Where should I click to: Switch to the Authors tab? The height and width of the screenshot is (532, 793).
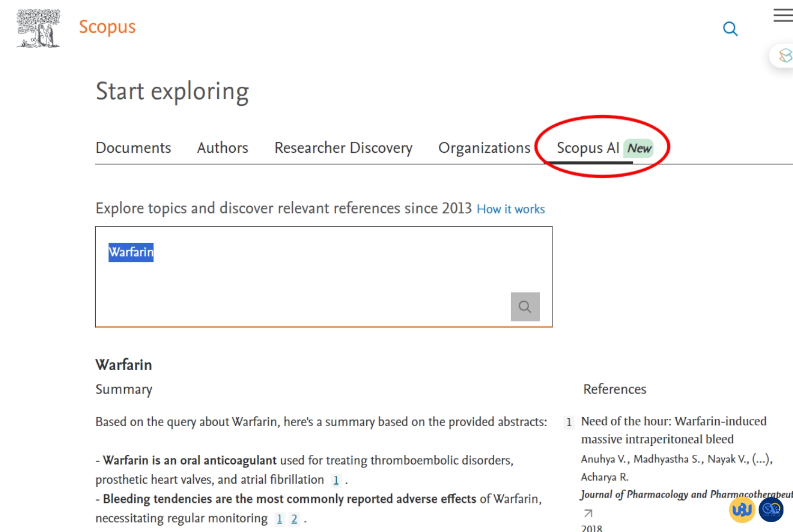pyautogui.click(x=223, y=148)
